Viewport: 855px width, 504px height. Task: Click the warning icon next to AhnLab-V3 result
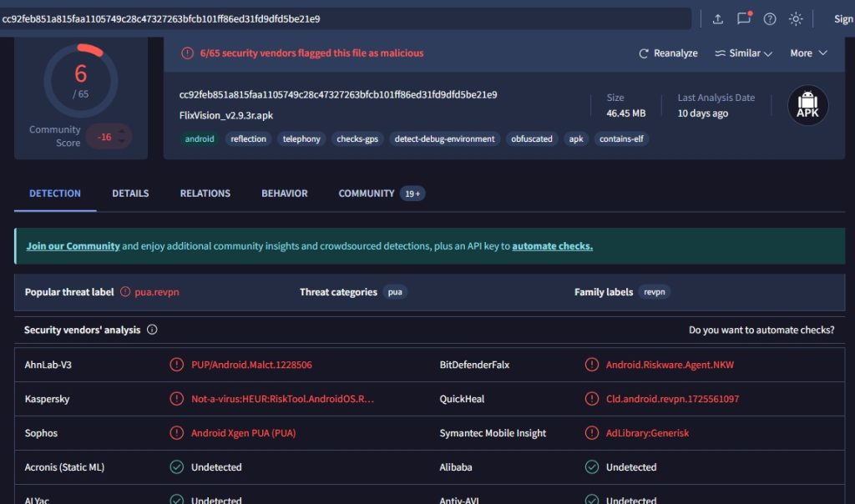[x=176, y=365]
